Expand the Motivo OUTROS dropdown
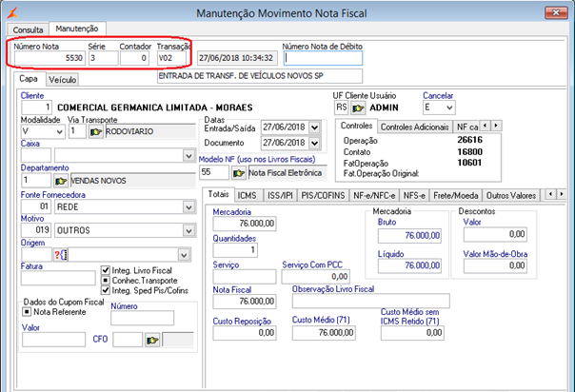The height and width of the screenshot is (392, 575). 188,231
